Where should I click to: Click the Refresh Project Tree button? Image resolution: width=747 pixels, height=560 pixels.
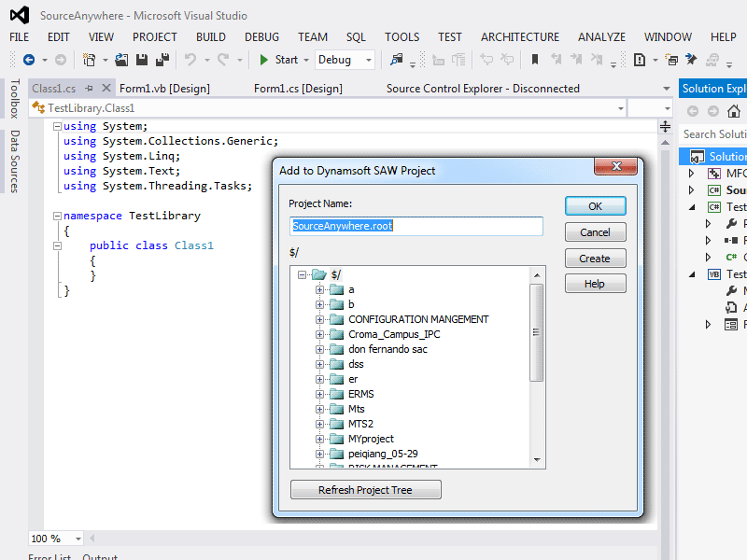[x=365, y=490]
